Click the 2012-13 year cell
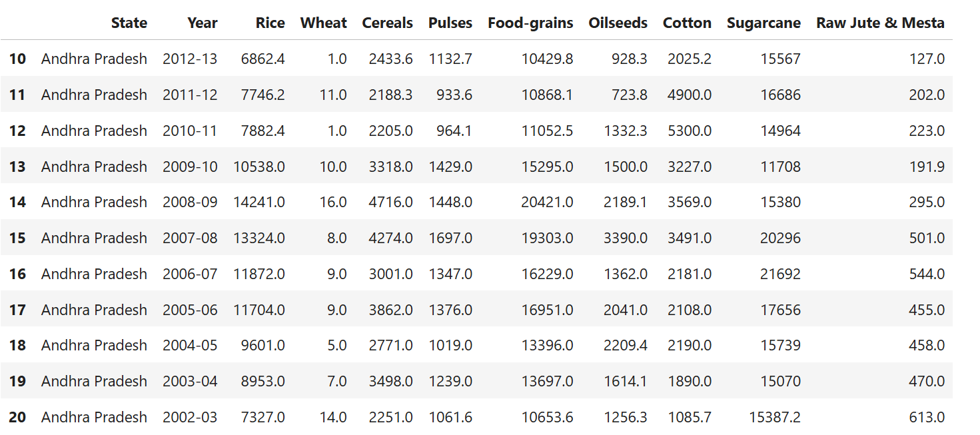This screenshot has height=435, width=980. tap(190, 59)
